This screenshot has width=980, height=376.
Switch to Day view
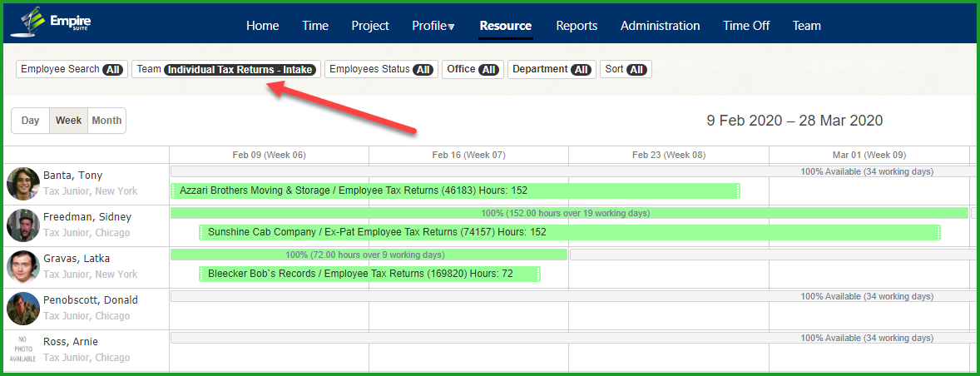click(x=30, y=121)
